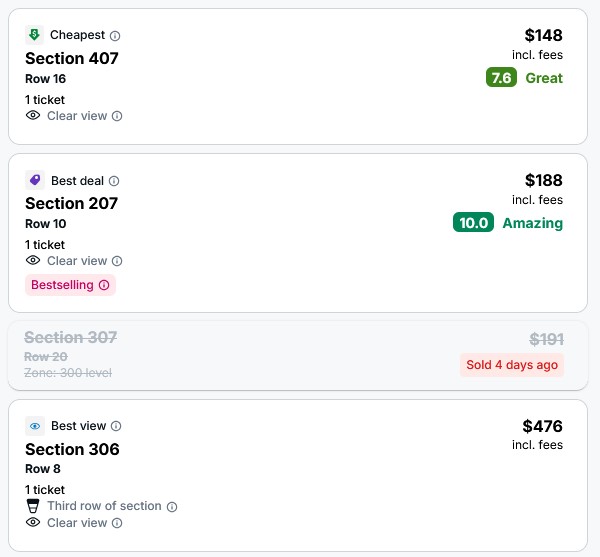The height and width of the screenshot is (557, 600).
Task: Open info icon next to Cheapest label
Action: (115, 36)
